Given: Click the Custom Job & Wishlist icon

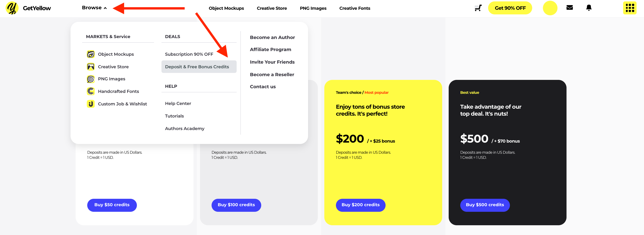Looking at the screenshot, I should click(x=90, y=104).
